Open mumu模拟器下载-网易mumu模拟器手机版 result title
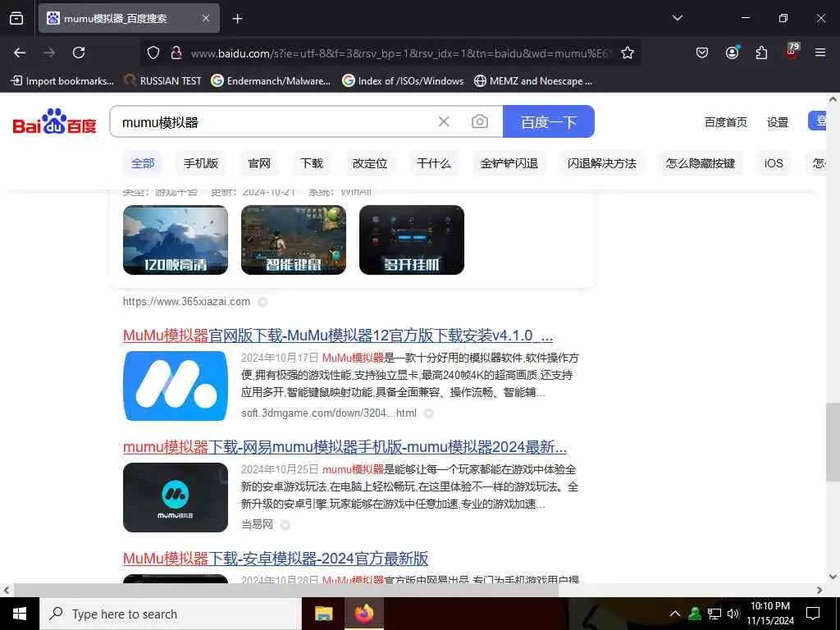Viewport: 840px width, 630px height. click(345, 447)
